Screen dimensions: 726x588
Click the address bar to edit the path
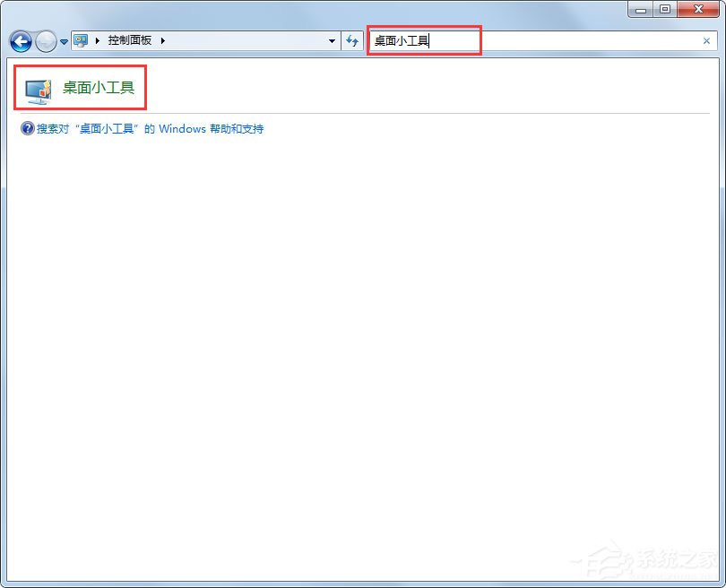coord(242,40)
